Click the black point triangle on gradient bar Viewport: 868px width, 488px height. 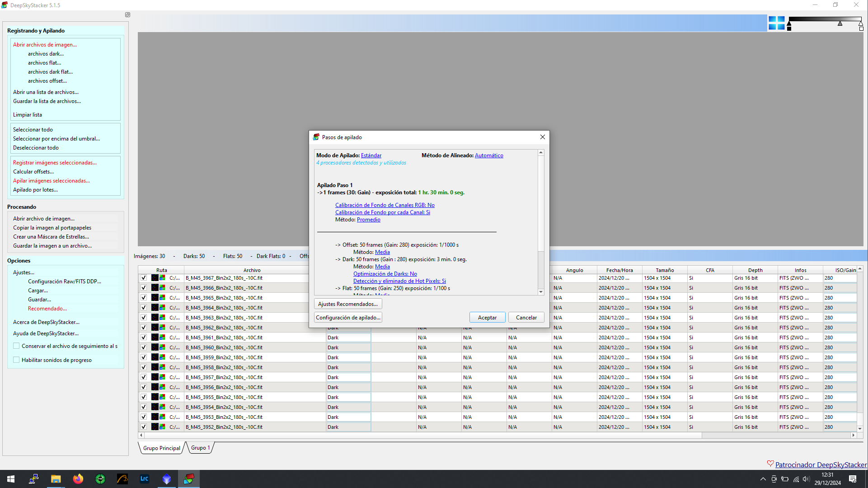pos(789,23)
